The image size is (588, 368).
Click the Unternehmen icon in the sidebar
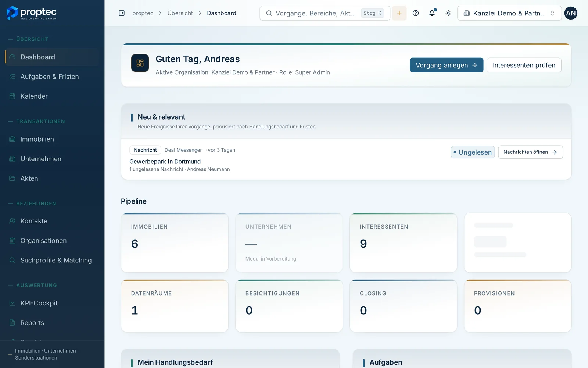click(12, 159)
